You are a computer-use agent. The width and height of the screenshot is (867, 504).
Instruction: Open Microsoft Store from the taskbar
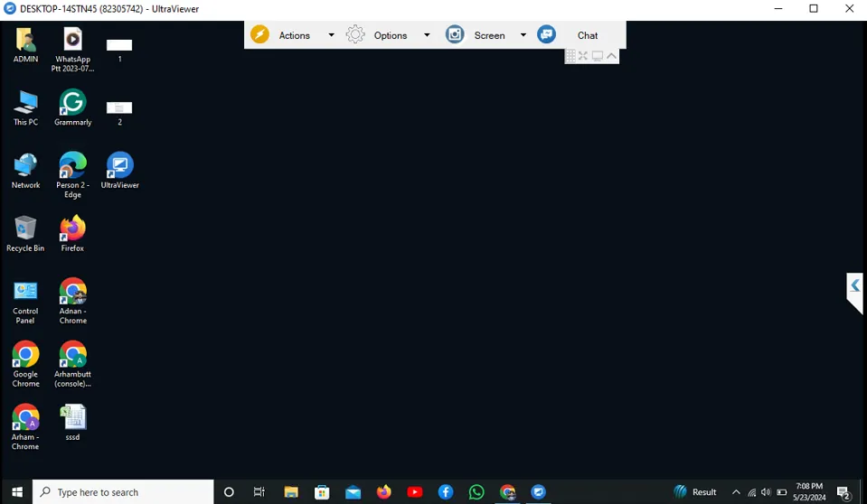tap(322, 492)
